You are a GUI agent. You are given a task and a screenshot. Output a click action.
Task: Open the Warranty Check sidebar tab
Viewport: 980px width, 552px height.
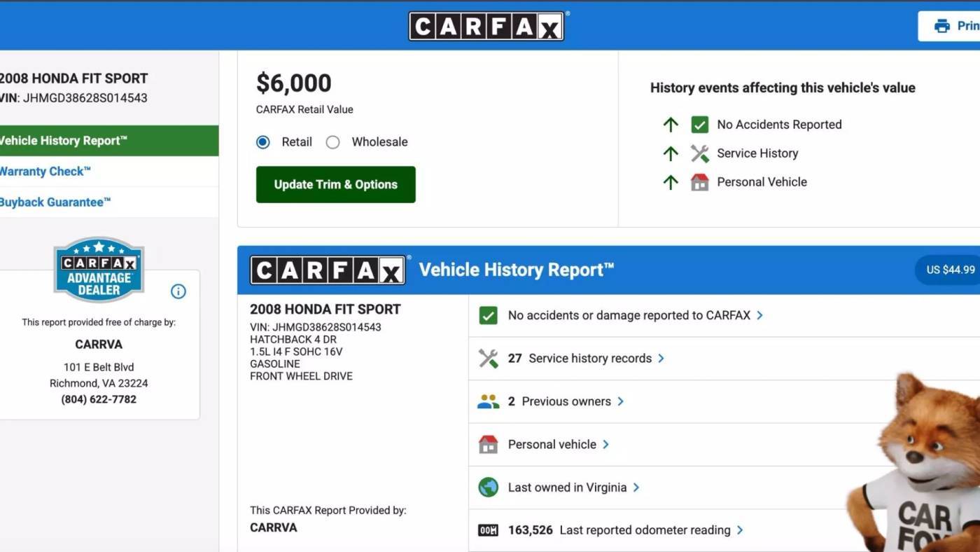point(109,172)
